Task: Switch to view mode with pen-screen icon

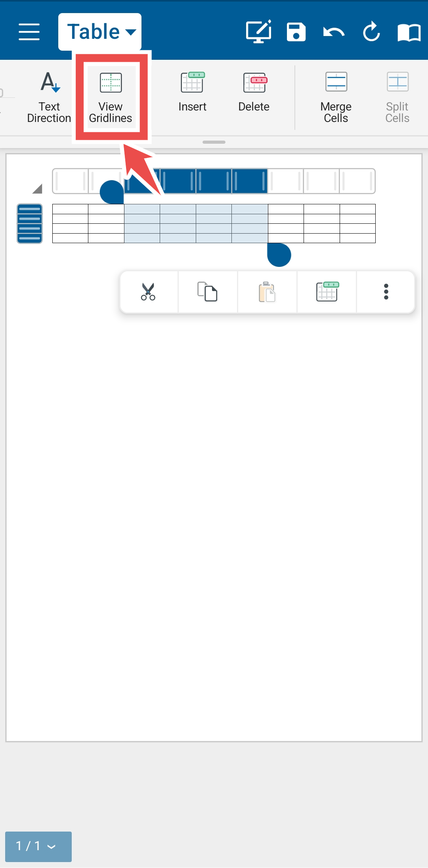Action: click(x=259, y=31)
